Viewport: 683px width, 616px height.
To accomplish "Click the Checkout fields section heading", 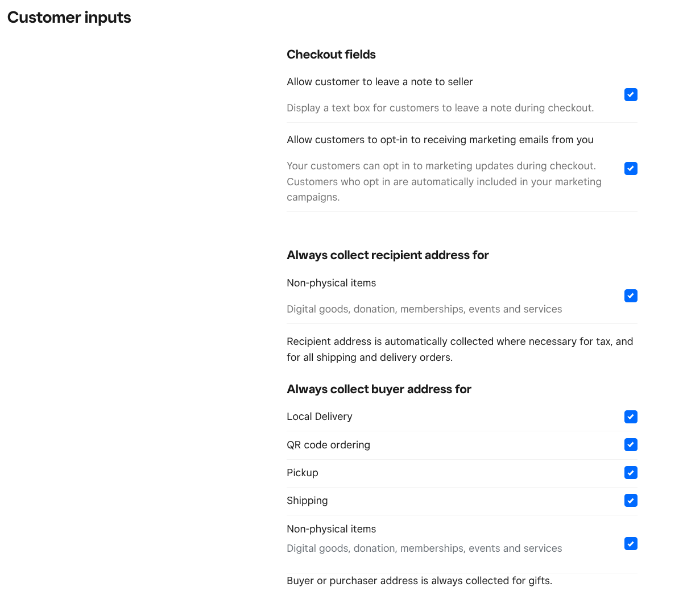I will pos(331,55).
